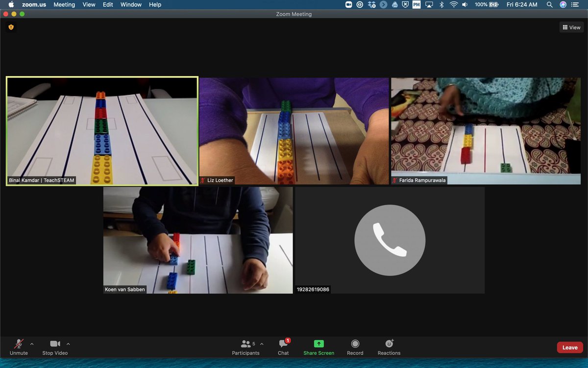The height and width of the screenshot is (368, 588).
Task: Open the Edit menu
Action: [108, 4]
